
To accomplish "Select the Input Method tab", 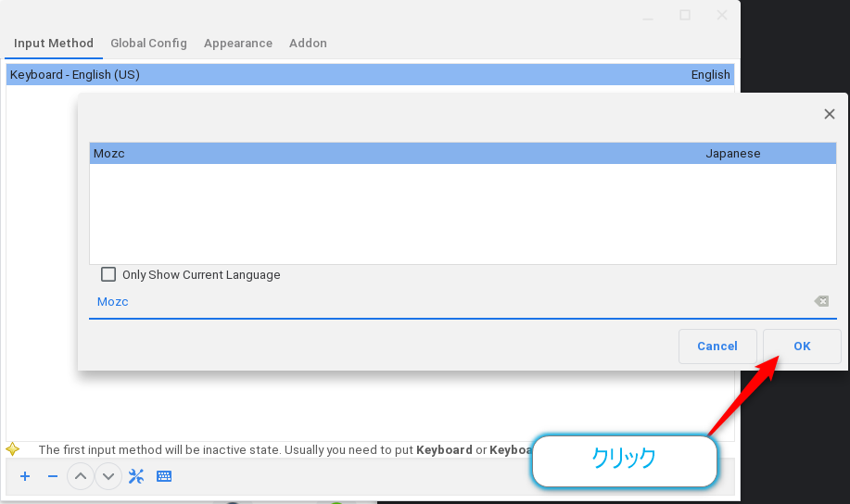I will [54, 43].
